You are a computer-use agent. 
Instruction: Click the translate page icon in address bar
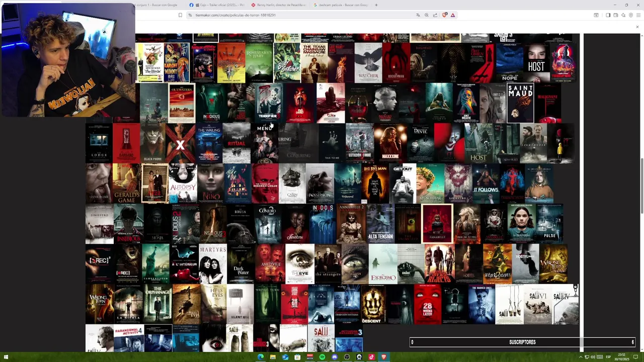[418, 15]
